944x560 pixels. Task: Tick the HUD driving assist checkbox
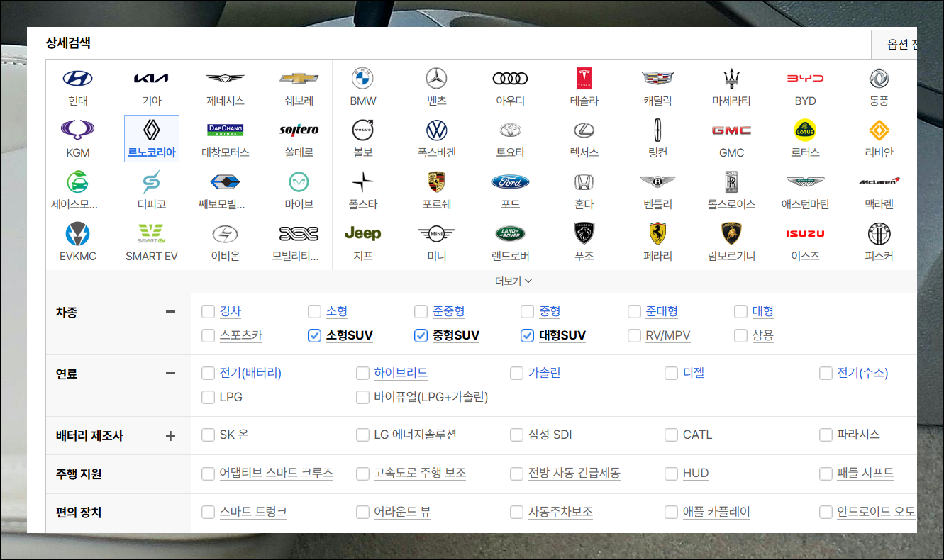(x=671, y=474)
